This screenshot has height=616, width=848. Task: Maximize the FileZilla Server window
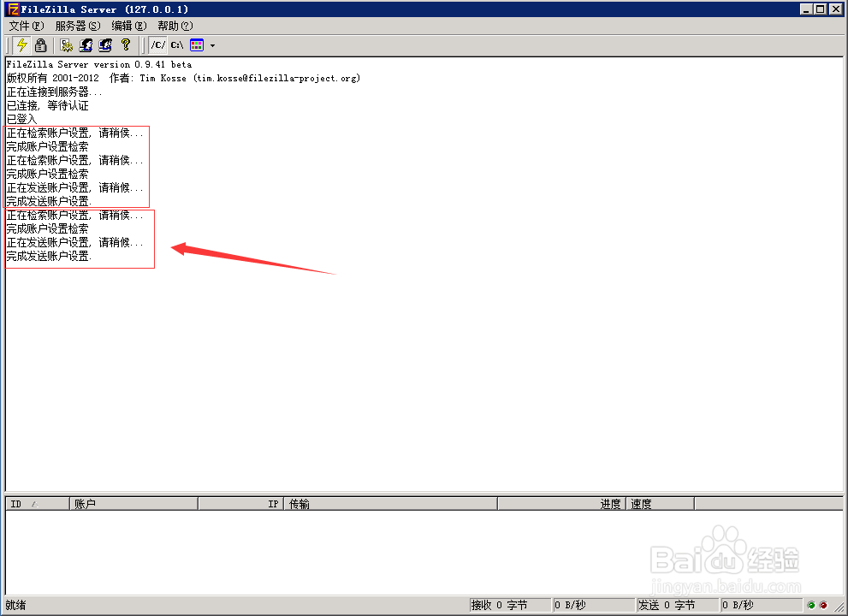[x=821, y=9]
